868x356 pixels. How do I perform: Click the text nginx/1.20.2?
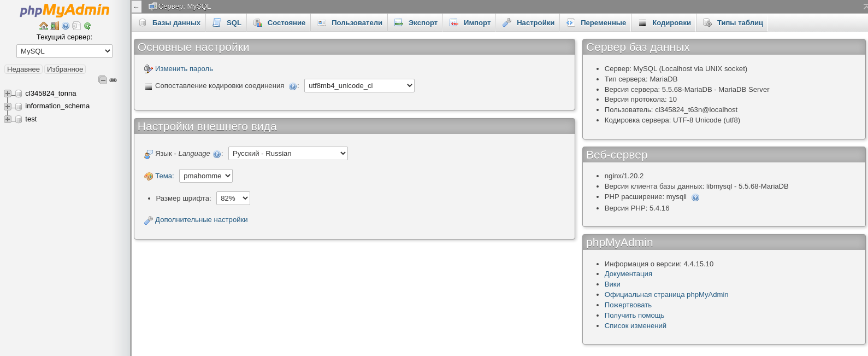click(624, 176)
